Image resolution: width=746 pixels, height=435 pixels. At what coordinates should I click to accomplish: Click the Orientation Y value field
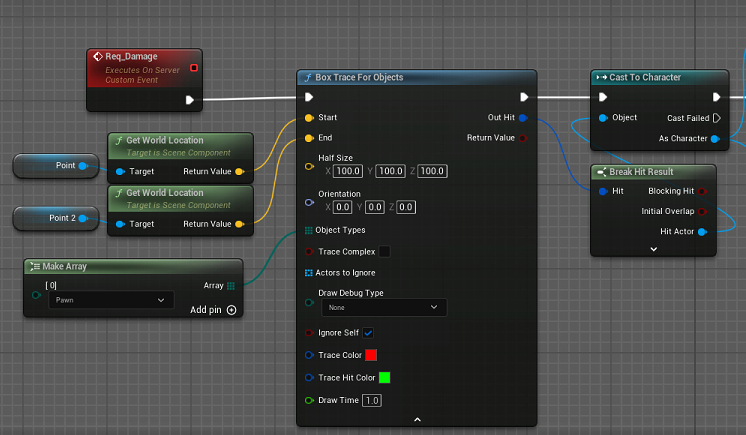(x=375, y=207)
